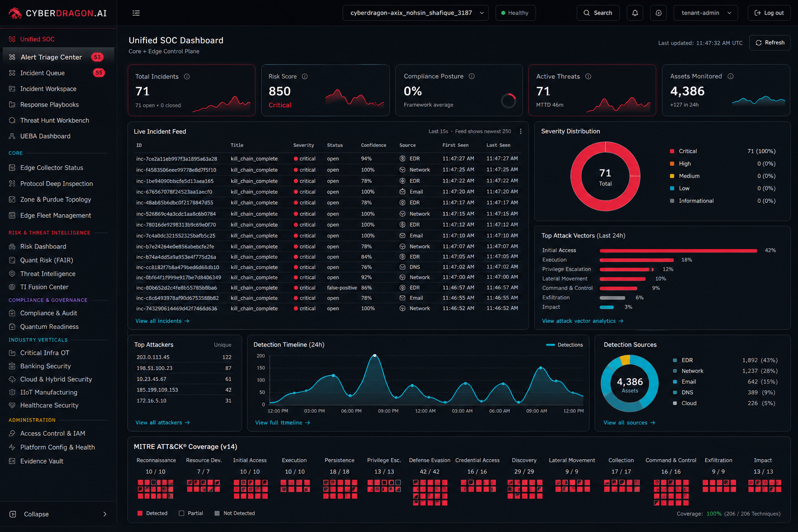Click the UEBA Dashboard sidebar icon
This screenshot has width=798, height=532.
coord(12,136)
